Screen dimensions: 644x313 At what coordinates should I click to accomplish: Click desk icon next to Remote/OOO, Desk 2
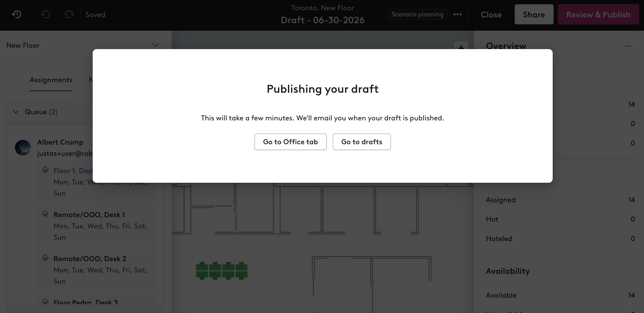45,258
